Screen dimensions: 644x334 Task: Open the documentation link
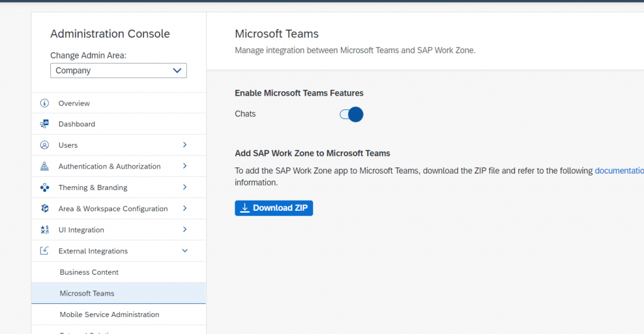coord(619,170)
